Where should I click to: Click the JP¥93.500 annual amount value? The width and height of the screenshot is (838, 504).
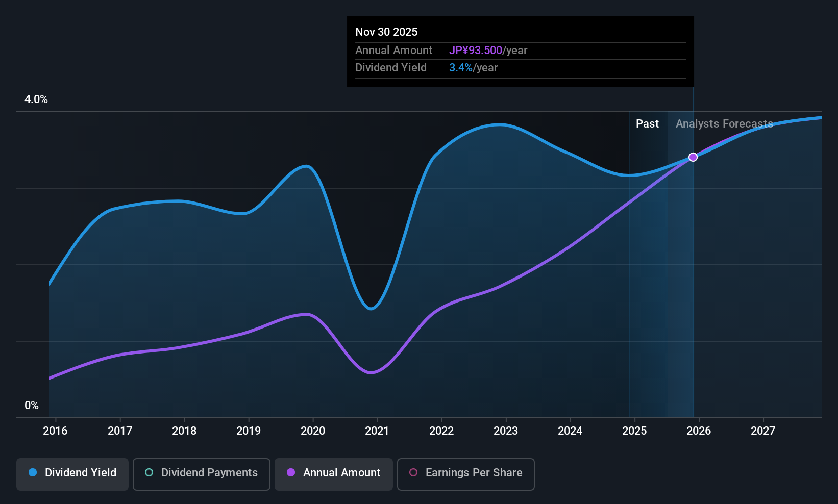476,51
